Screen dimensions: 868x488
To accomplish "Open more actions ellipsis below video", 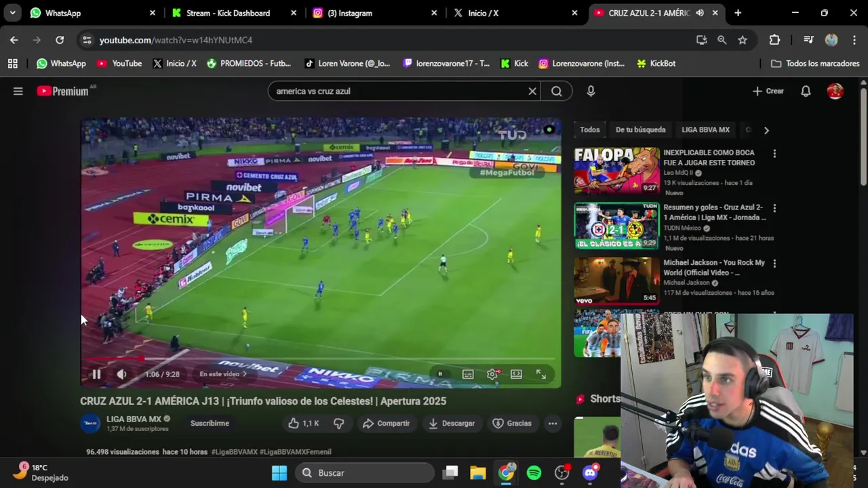I will tap(553, 423).
